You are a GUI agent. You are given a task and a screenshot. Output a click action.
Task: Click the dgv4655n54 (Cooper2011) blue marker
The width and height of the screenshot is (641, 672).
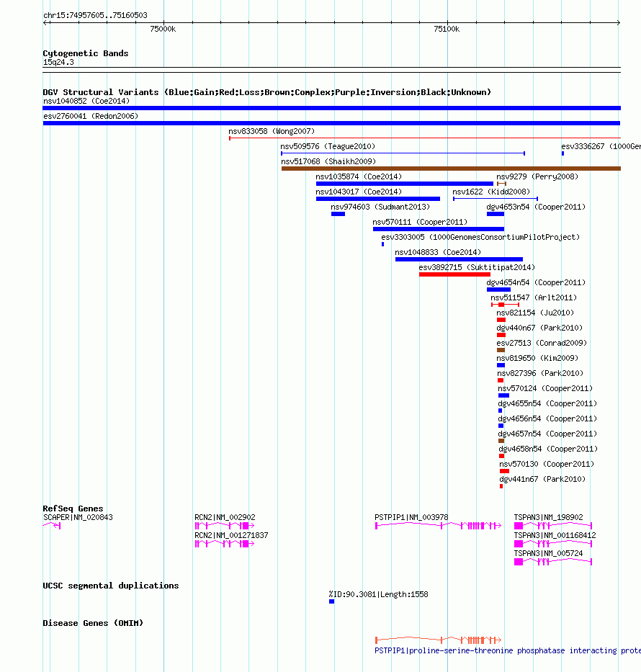coord(500,411)
